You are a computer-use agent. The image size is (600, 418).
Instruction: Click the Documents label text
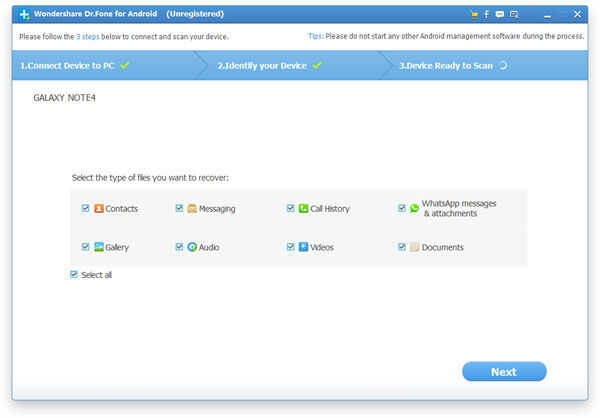(443, 247)
